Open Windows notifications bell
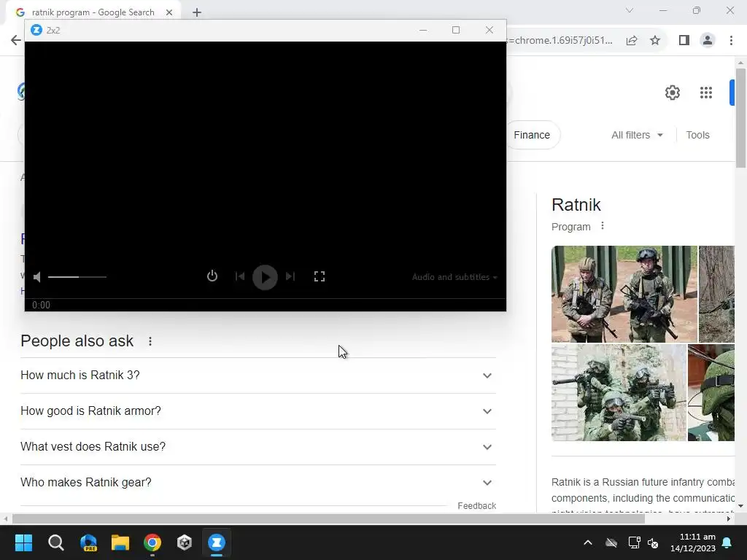Image resolution: width=747 pixels, height=560 pixels. (727, 542)
